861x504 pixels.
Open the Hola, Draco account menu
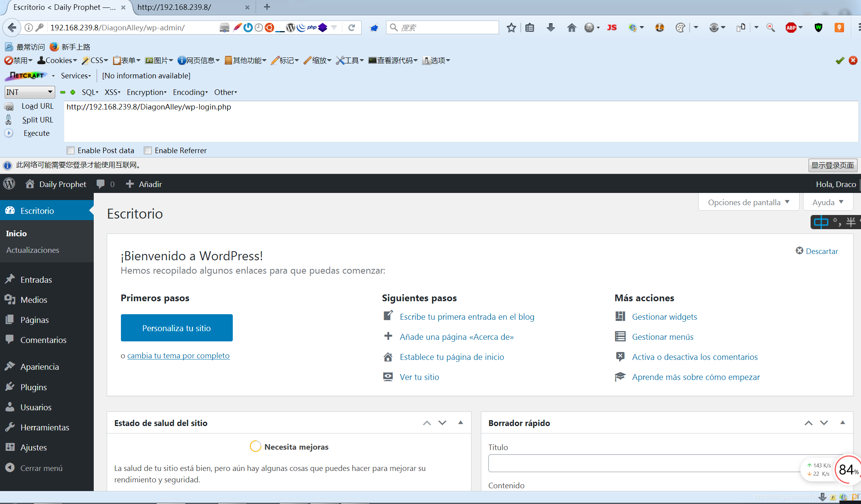click(836, 184)
